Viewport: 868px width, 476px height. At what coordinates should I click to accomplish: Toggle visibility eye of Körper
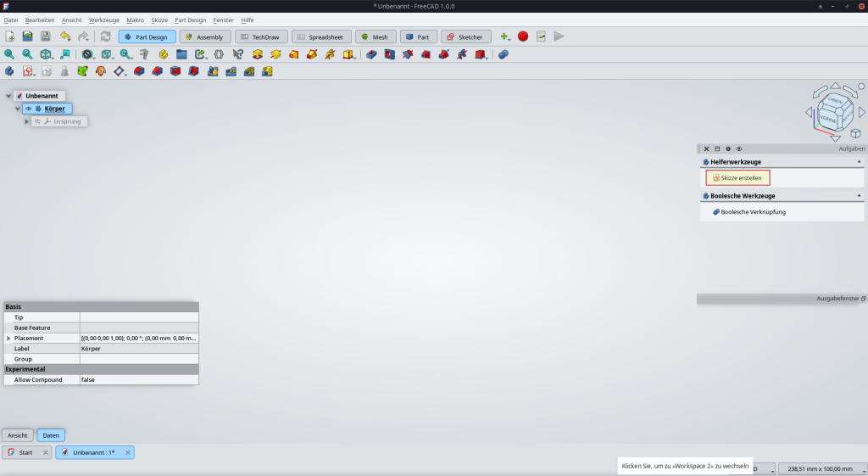tap(29, 109)
